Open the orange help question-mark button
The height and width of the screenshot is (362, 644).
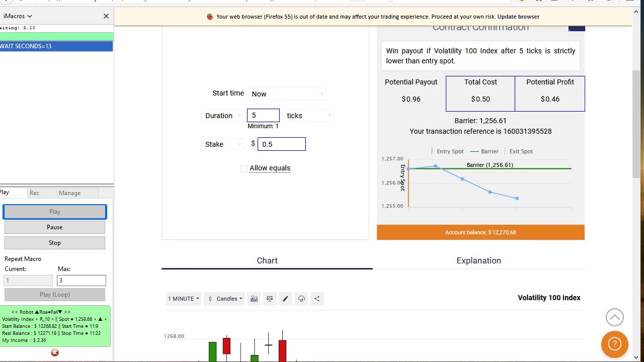pos(614,344)
